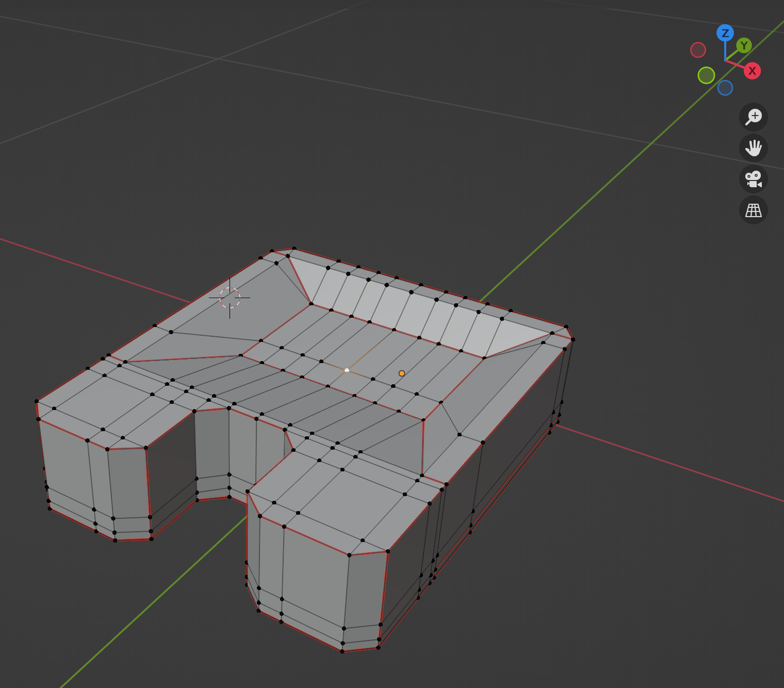784x688 pixels.
Task: Click the negative Z axis gizmo circle
Action: pos(725,88)
